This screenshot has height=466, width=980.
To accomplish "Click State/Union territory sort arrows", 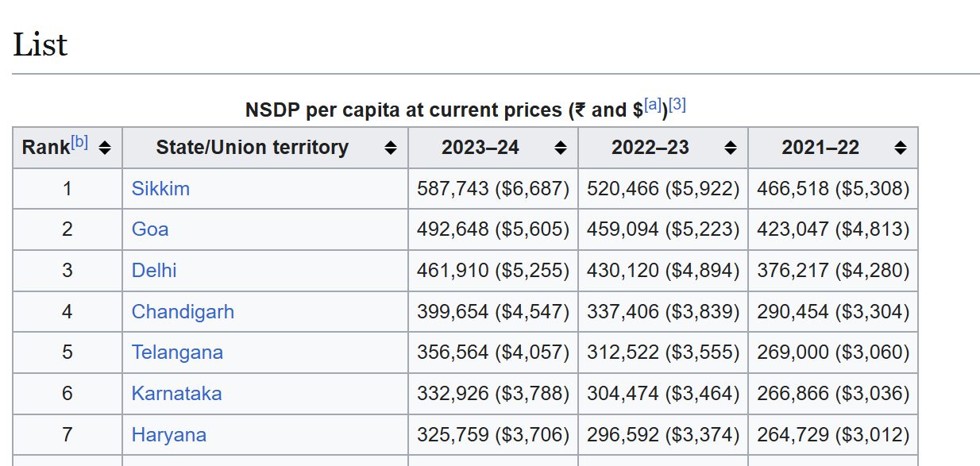I will 390,148.
